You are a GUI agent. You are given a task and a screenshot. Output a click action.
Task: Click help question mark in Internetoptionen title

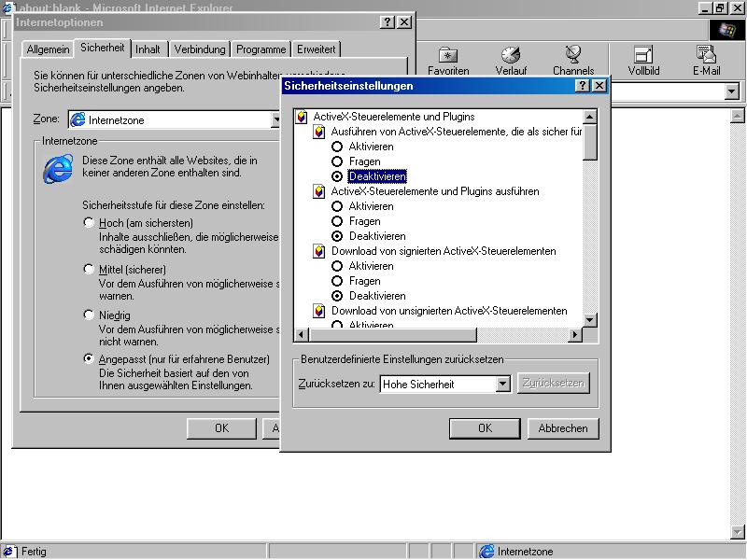[388, 21]
